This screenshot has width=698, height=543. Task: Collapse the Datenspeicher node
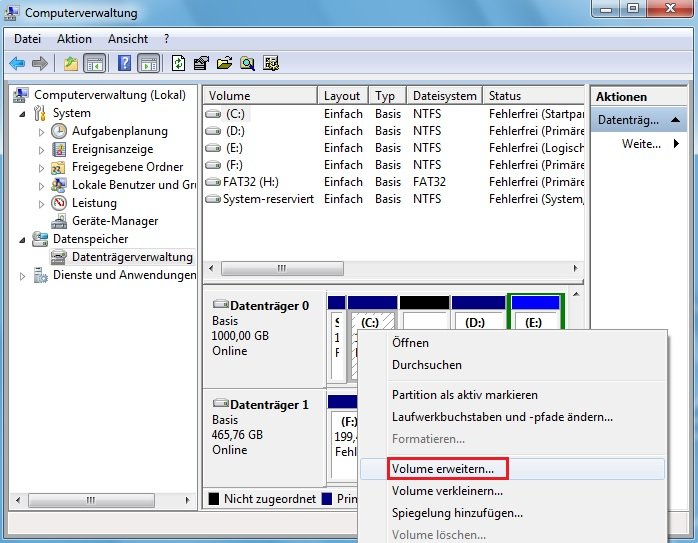[x=22, y=240]
